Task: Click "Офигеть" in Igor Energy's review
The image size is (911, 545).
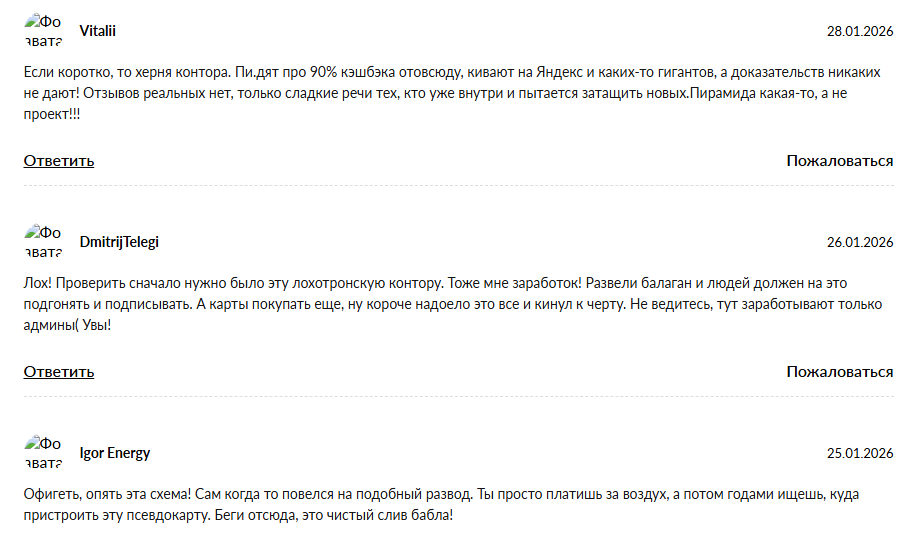Action: [49, 495]
